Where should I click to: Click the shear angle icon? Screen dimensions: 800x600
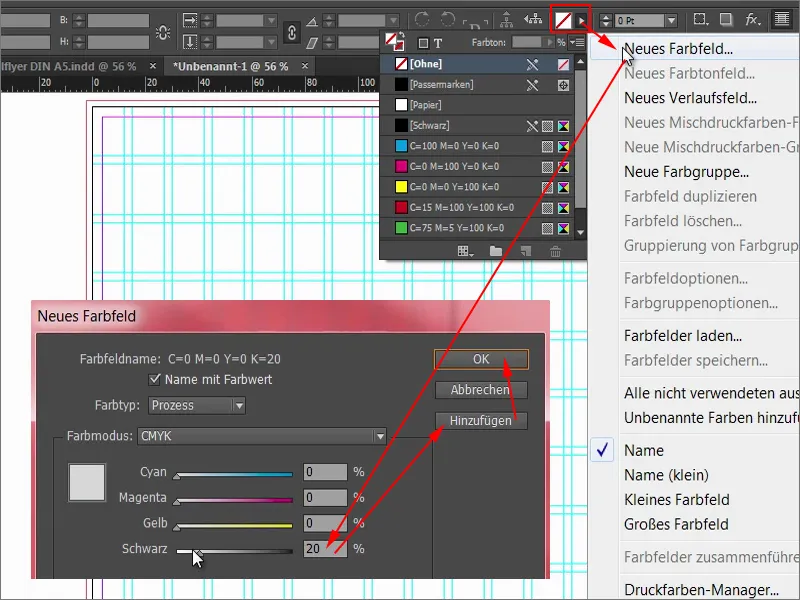(x=312, y=43)
